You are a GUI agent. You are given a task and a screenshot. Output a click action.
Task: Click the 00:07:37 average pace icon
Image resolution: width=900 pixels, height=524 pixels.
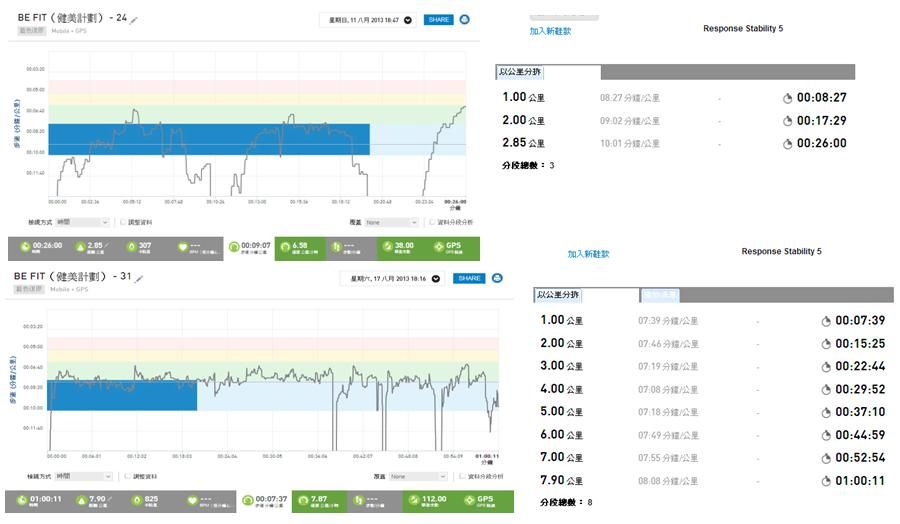248,500
